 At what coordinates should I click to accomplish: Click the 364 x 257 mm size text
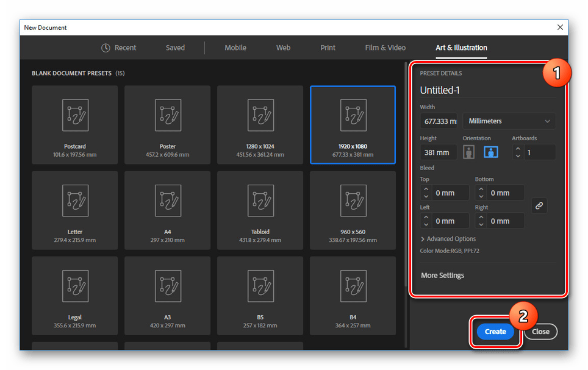pos(353,326)
